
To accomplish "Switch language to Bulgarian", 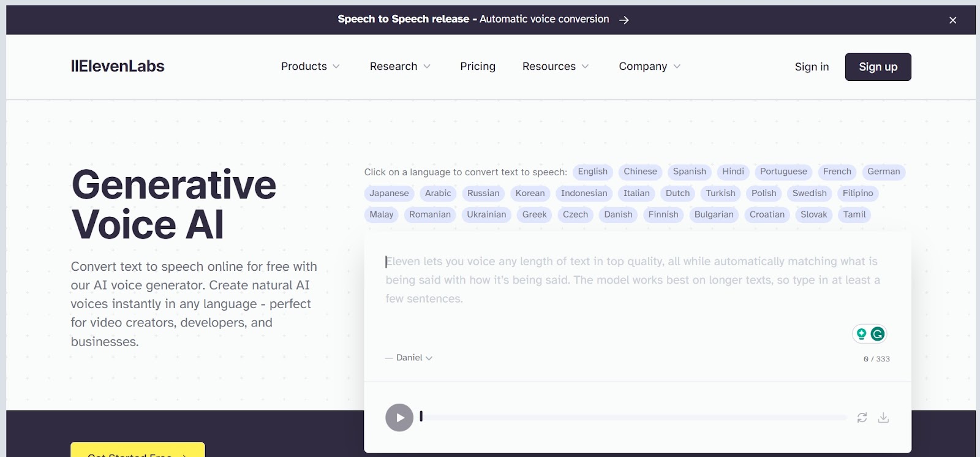I will 714,215.
